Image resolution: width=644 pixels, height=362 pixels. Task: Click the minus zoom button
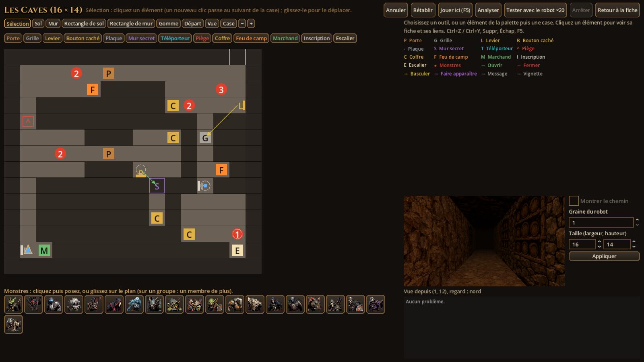(x=242, y=24)
